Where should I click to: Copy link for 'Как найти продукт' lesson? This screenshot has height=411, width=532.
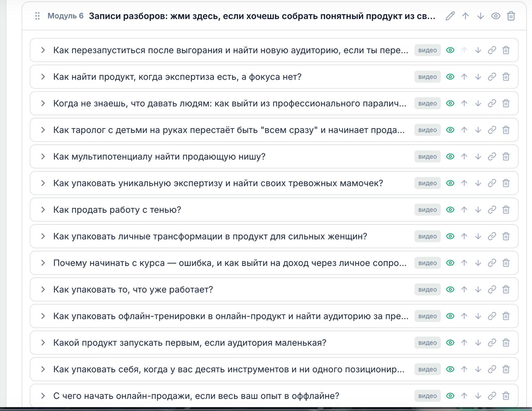coord(492,77)
